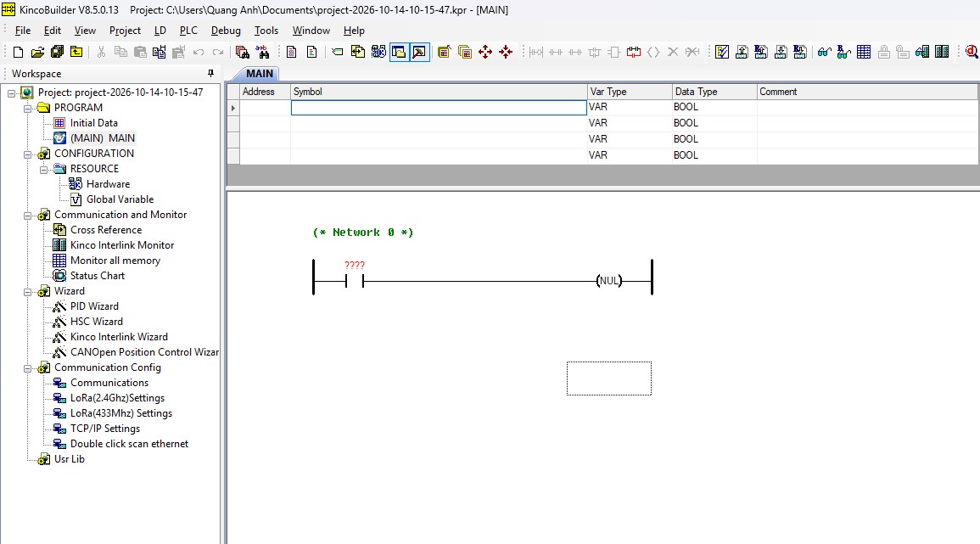Select the MAIN editor tab

coord(259,74)
